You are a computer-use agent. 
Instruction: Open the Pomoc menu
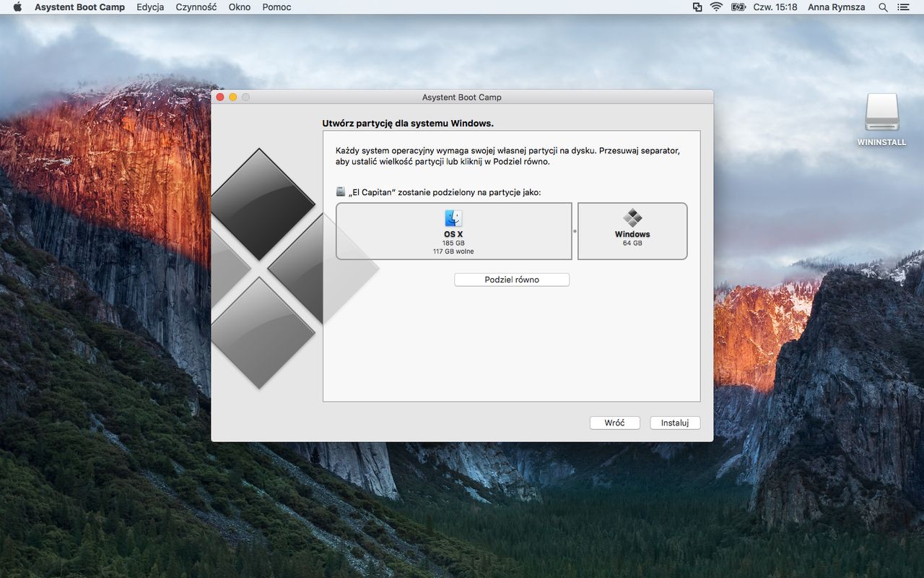277,7
